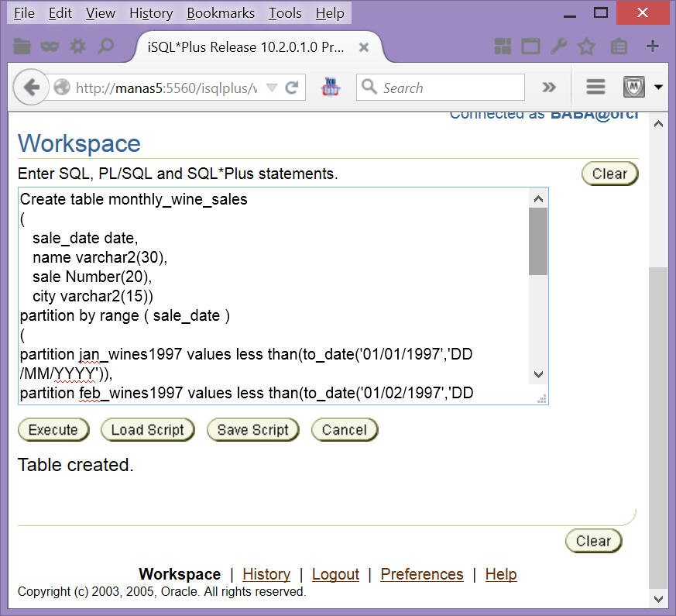Screen dimensions: 676x616
Task: Click the magnifier icon in tab bar
Action: tap(105, 46)
